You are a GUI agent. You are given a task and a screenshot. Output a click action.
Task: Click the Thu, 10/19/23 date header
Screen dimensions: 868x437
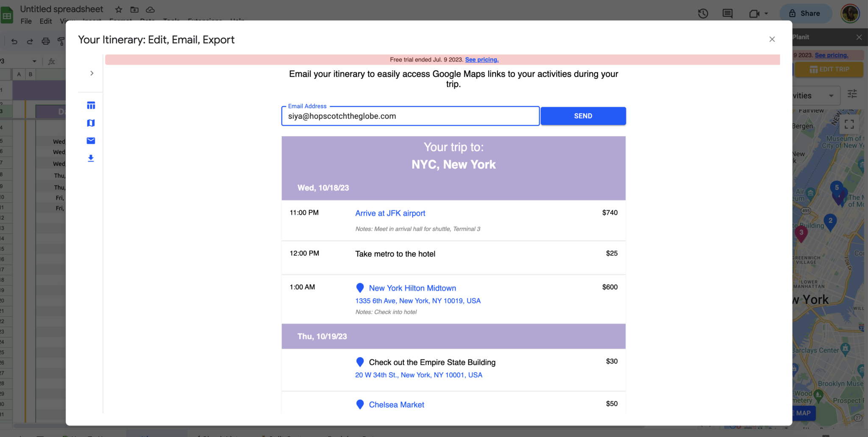click(322, 336)
